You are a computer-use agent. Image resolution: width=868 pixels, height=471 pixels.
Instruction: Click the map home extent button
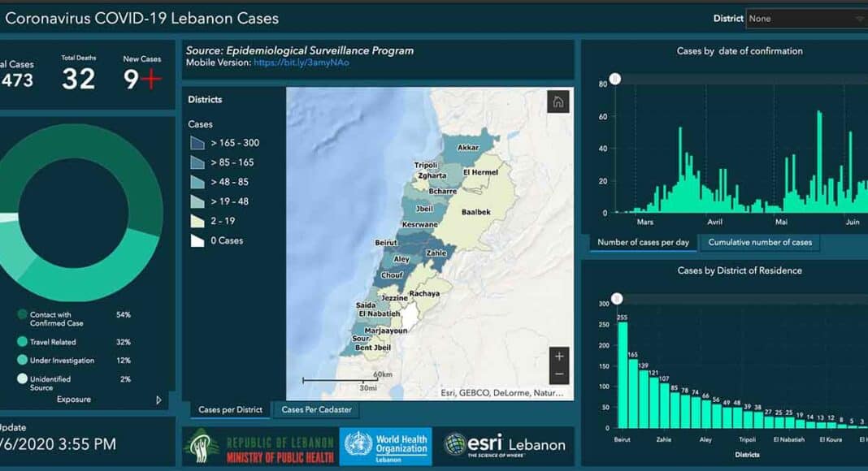(558, 102)
